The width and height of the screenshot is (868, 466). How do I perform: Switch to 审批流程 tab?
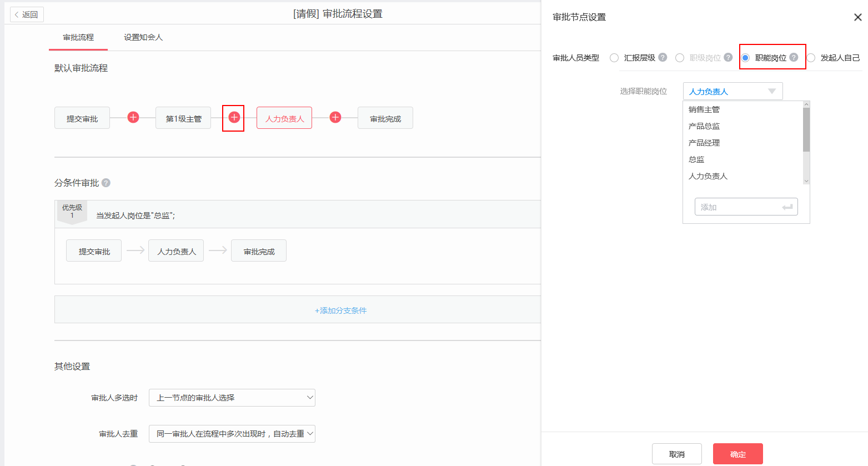78,37
